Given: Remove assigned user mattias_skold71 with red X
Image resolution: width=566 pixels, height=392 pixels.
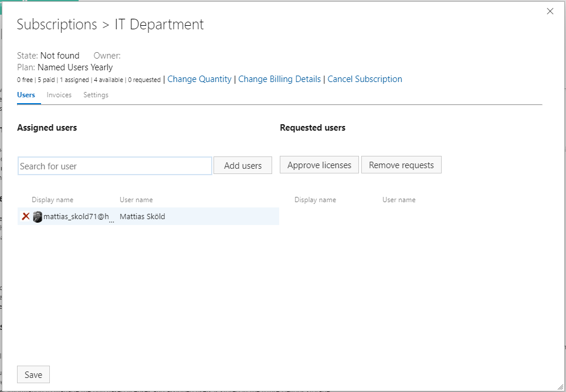Looking at the screenshot, I should (26, 216).
